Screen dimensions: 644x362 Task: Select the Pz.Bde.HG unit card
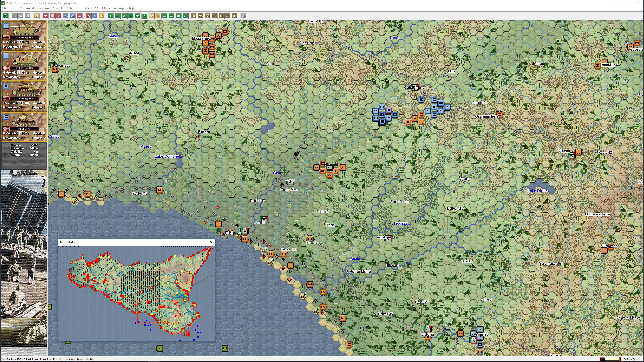point(24,127)
